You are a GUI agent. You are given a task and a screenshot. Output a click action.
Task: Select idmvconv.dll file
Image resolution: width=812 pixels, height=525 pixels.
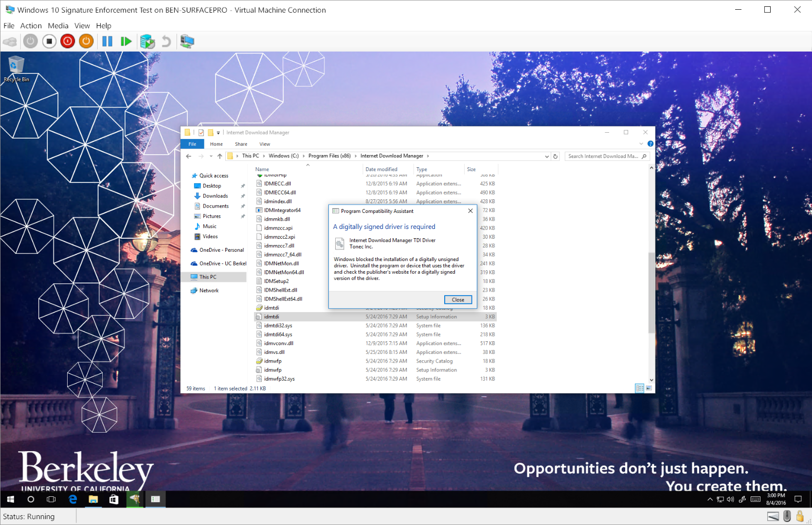point(278,344)
